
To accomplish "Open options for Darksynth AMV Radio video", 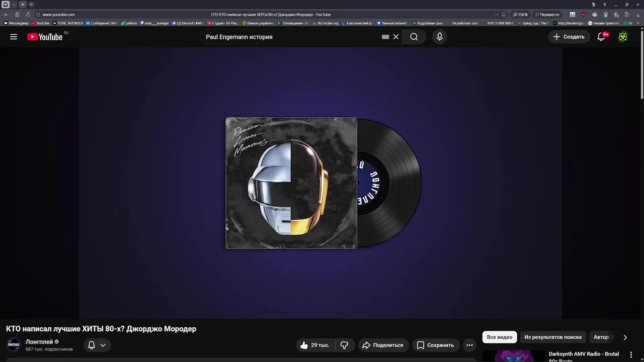I will click(631, 355).
